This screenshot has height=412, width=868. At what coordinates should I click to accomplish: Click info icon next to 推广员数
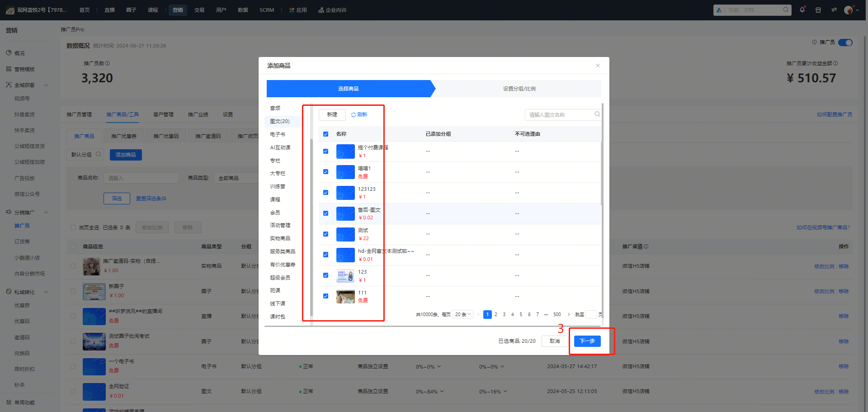point(108,63)
